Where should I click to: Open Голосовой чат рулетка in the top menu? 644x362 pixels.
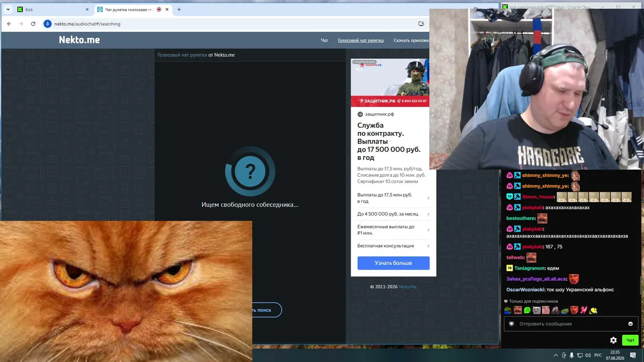361,40
